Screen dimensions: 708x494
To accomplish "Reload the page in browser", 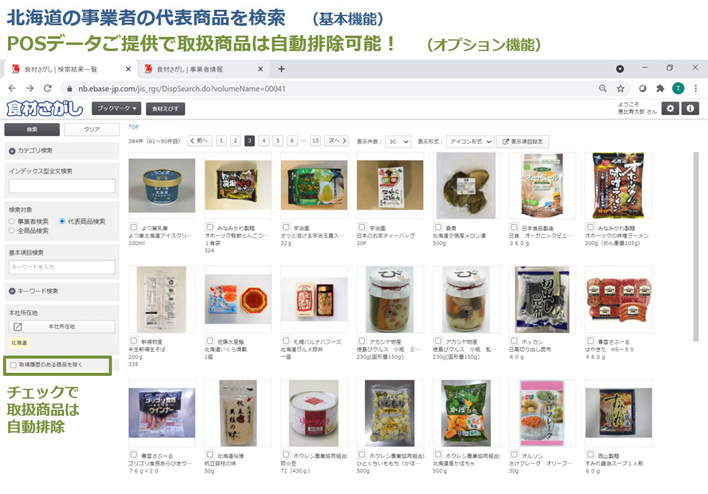I will 47,89.
